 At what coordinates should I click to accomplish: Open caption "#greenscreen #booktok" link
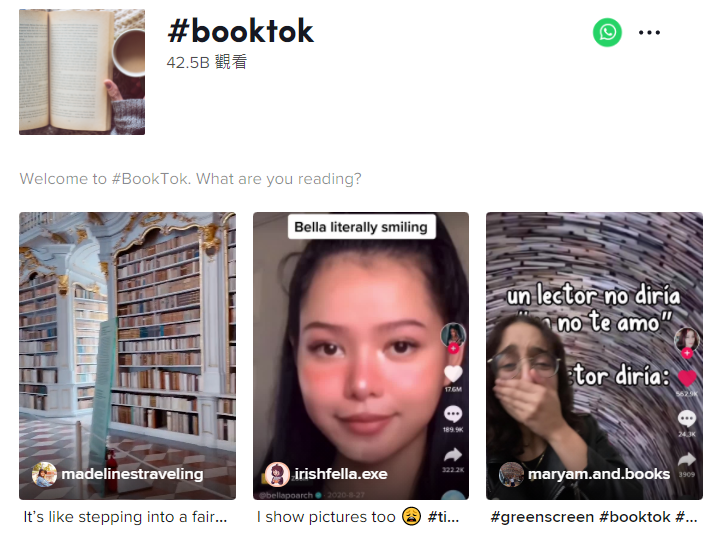click(x=594, y=517)
